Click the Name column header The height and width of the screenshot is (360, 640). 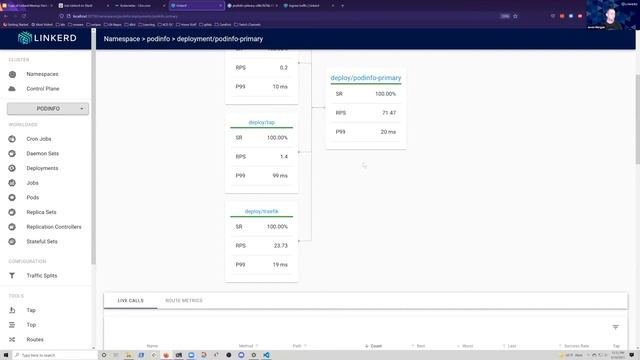(x=152, y=346)
